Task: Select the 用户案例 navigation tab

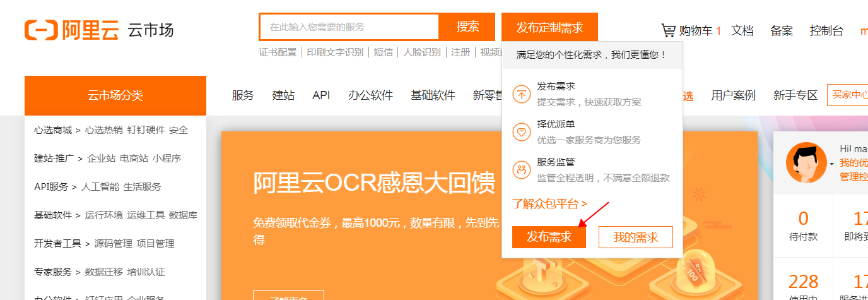Action: point(733,95)
